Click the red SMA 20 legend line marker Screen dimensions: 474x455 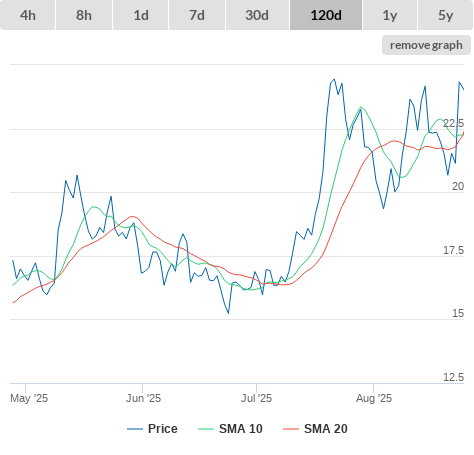(291, 429)
